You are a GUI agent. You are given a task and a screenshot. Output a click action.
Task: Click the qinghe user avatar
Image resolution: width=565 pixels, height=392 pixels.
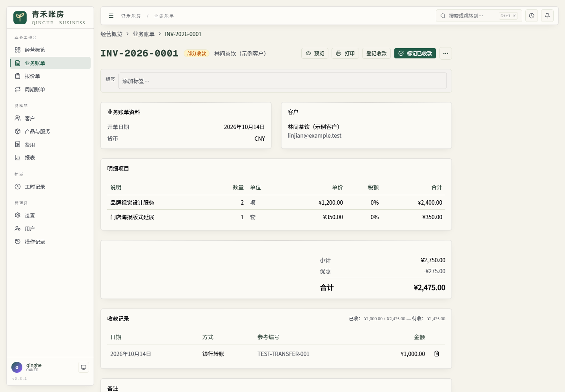pos(17,367)
